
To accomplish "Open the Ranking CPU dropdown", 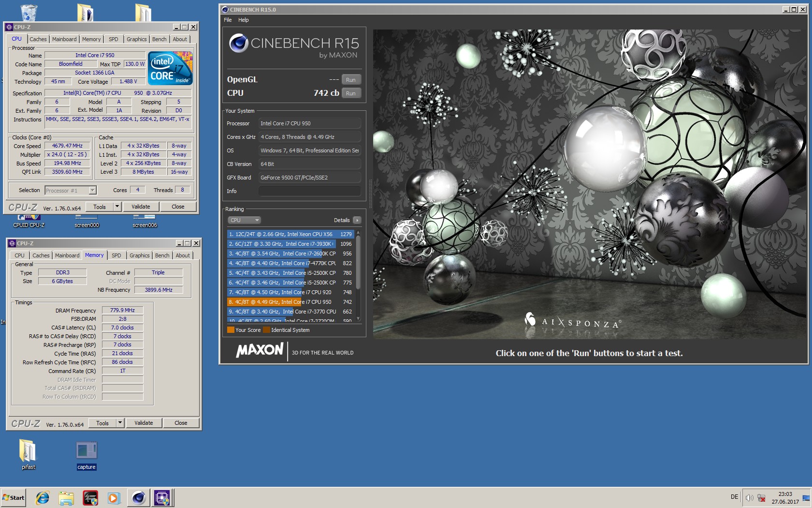I will pyautogui.click(x=244, y=220).
